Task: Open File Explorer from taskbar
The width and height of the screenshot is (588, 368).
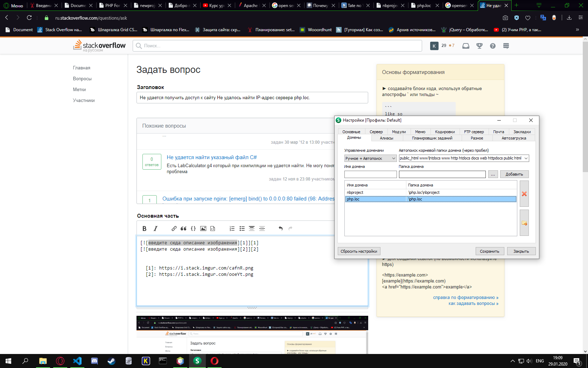Action: 43,361
